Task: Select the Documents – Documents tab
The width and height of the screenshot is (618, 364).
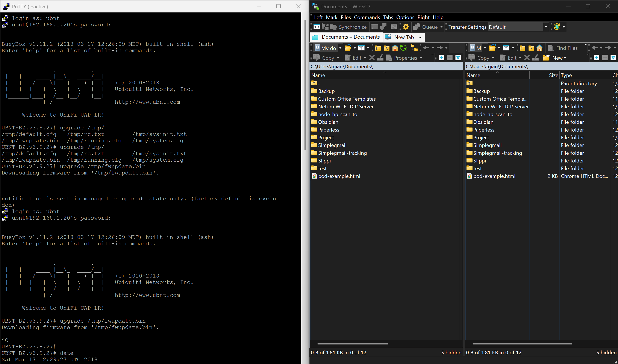Action: point(346,37)
